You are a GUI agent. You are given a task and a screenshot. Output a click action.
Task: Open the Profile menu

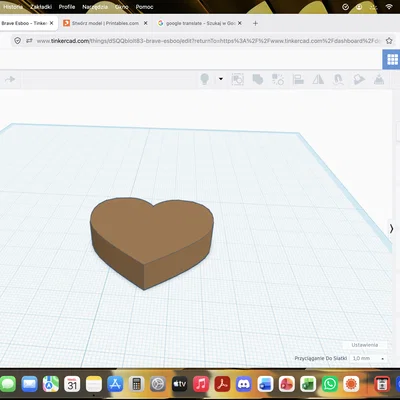67,7
